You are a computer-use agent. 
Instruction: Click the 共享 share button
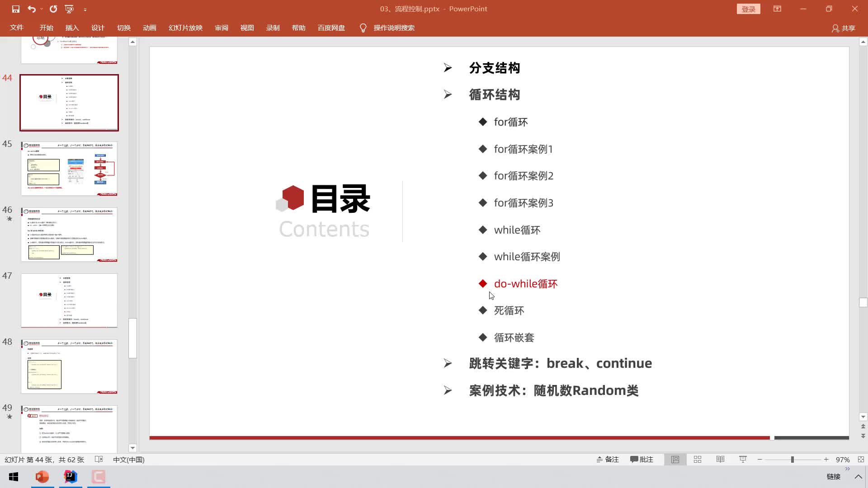click(x=844, y=28)
